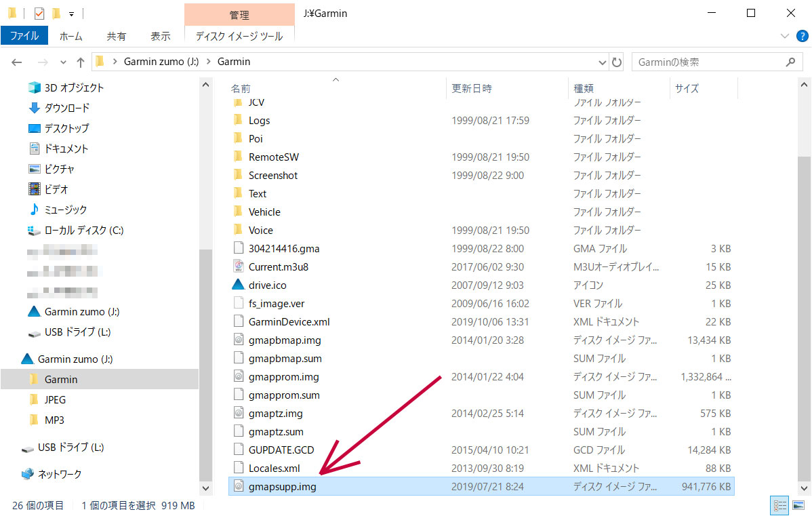The width and height of the screenshot is (812, 516).
Task: Select Garmin folder in navigation tree
Action: pos(100,379)
